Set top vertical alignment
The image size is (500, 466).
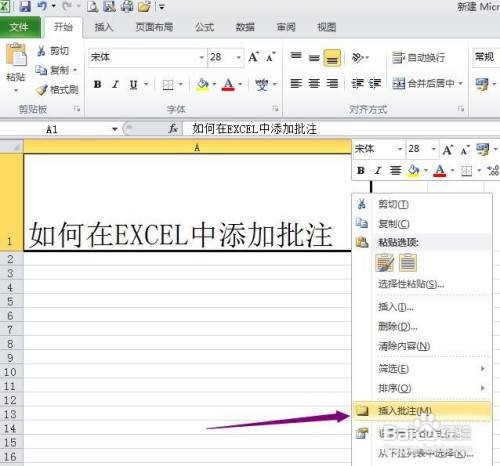pos(296,57)
